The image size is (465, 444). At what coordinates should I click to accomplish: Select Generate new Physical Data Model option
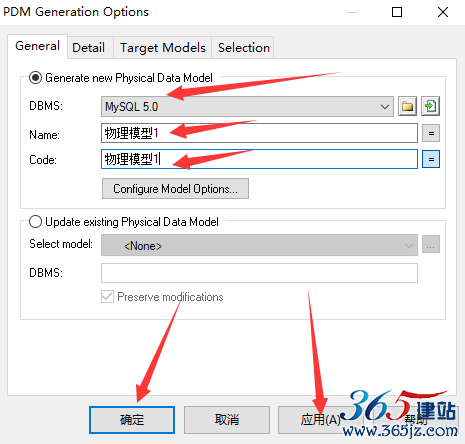coord(35,78)
